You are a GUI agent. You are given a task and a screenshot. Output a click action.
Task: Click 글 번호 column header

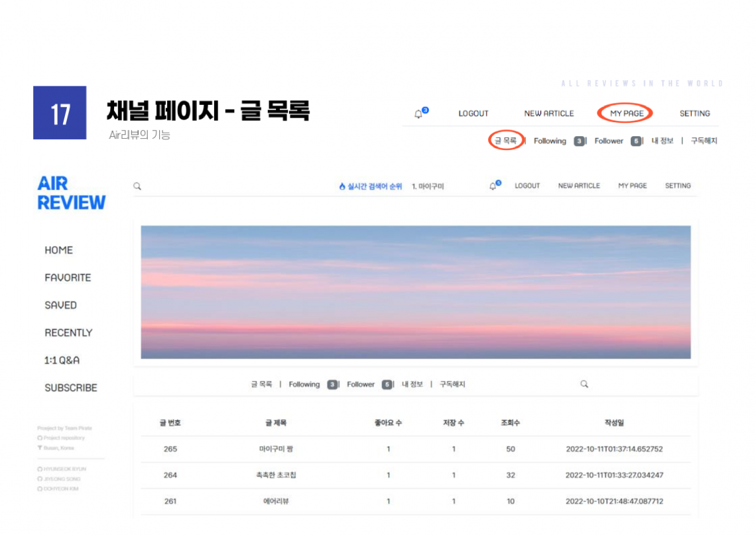pos(170,423)
